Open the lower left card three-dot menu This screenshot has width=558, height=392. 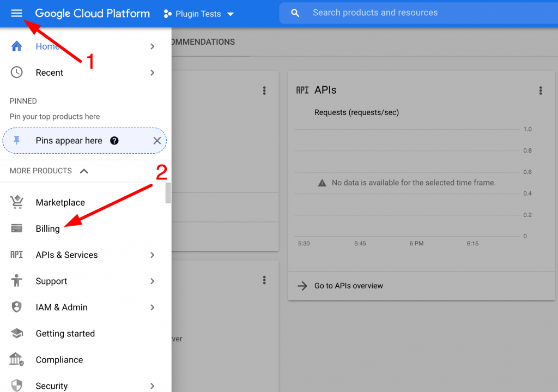264,280
